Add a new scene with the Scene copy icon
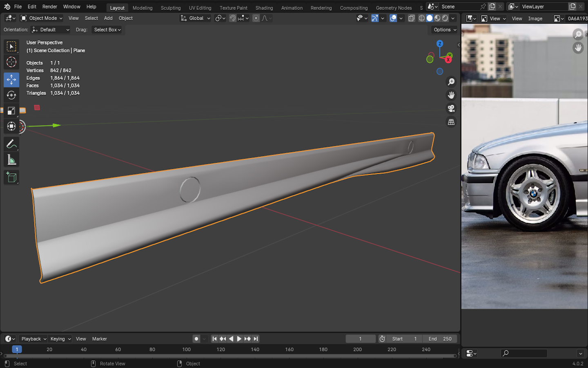This screenshot has height=368, width=588. tap(492, 7)
